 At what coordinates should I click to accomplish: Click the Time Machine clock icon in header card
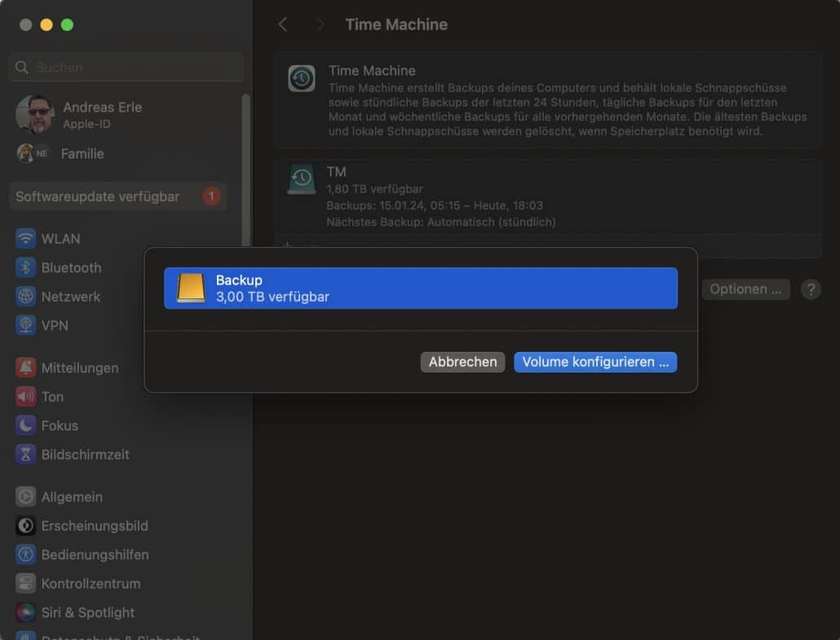(302, 79)
